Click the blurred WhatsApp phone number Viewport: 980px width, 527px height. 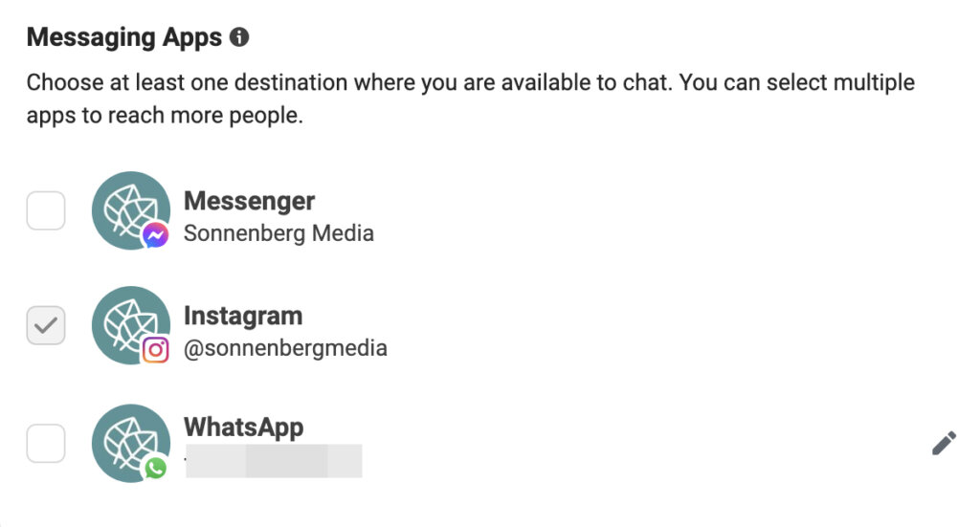273,461
